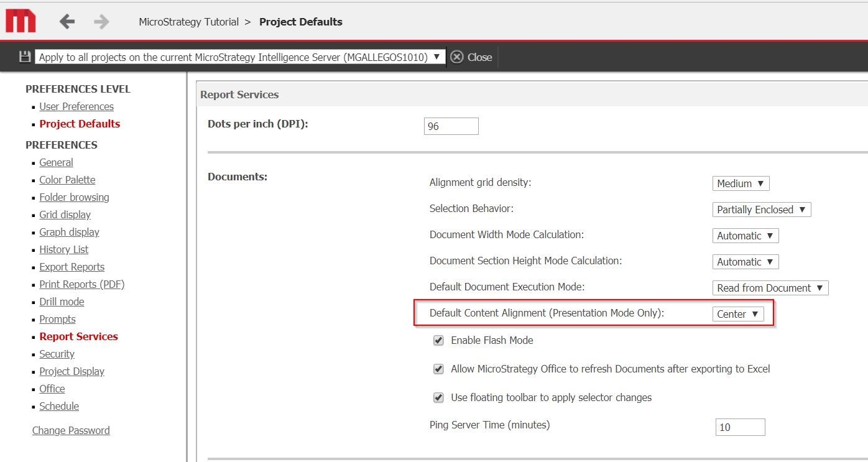Close preferences using the Close button

(471, 57)
